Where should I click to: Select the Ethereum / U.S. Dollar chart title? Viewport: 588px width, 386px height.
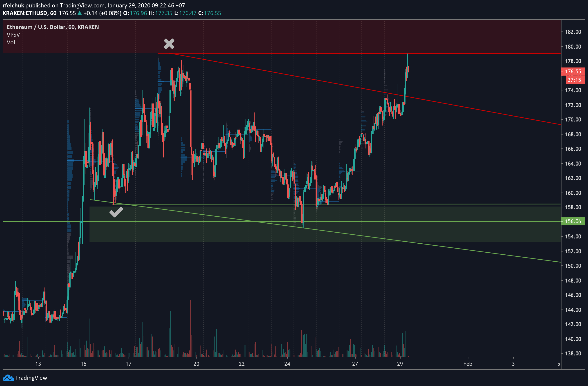click(53, 27)
